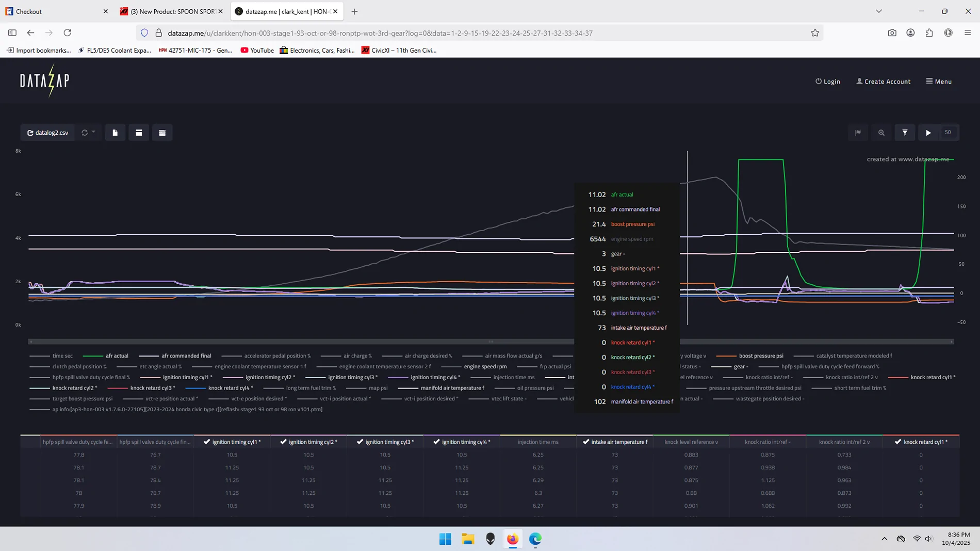
Task: Click the new file document icon
Action: point(115,133)
